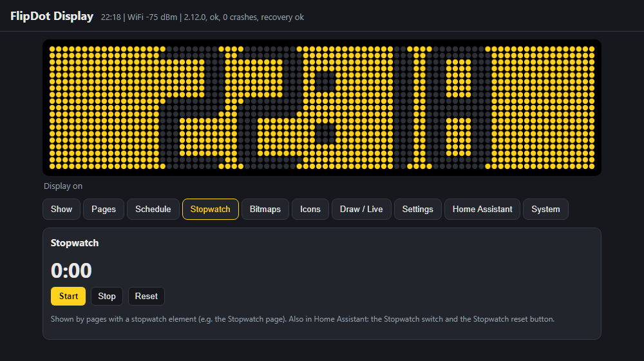Click the 'Display on' status text
Viewport: 644px width, 361px height.
(x=63, y=186)
